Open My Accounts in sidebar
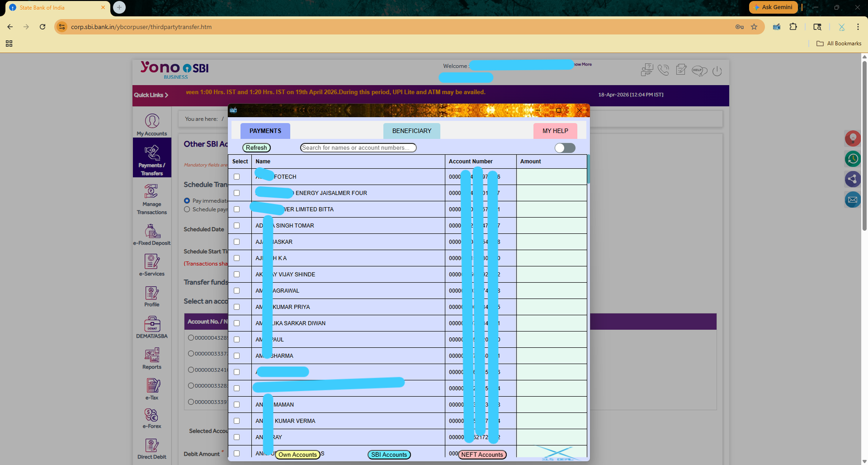This screenshot has height=465, width=868. (152, 124)
